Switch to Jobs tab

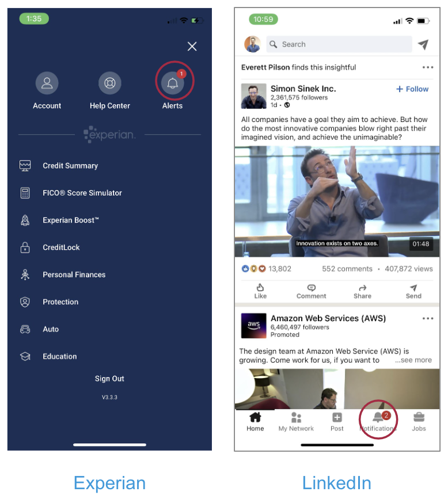point(419,421)
